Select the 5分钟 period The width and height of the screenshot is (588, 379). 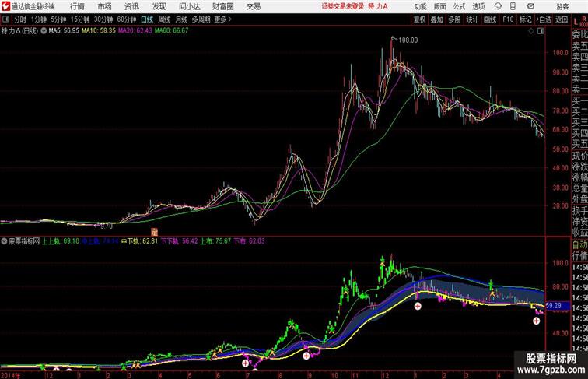coord(58,19)
